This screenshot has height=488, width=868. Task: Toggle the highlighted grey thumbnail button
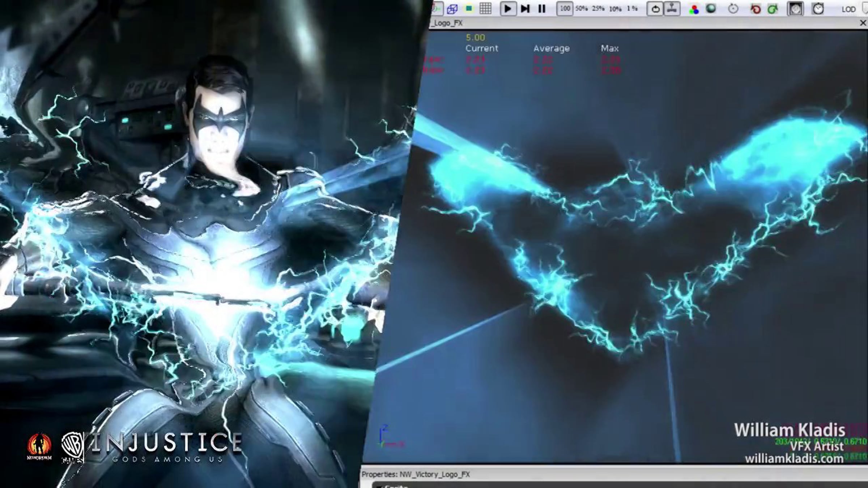pyautogui.click(x=795, y=9)
